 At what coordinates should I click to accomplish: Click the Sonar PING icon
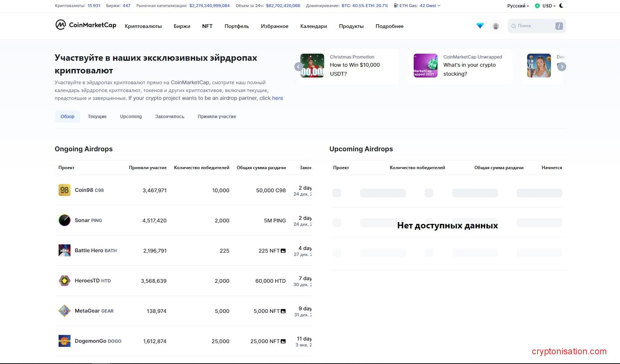[x=65, y=220]
